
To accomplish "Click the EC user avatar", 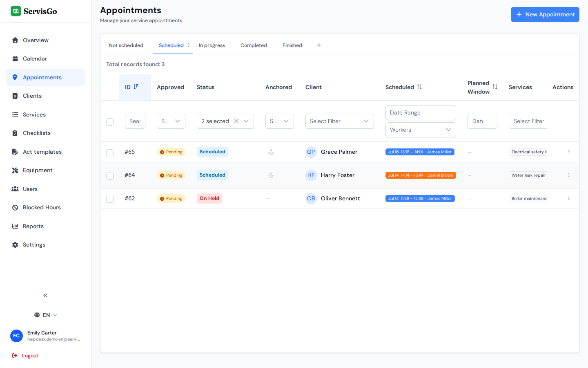I will click(x=16, y=336).
